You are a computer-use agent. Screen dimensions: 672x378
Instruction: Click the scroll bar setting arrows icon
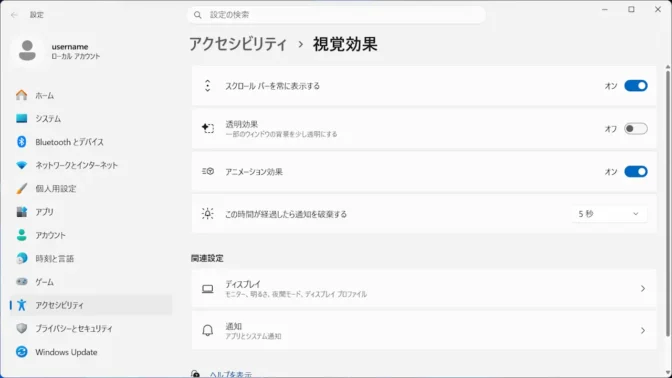pyautogui.click(x=207, y=86)
